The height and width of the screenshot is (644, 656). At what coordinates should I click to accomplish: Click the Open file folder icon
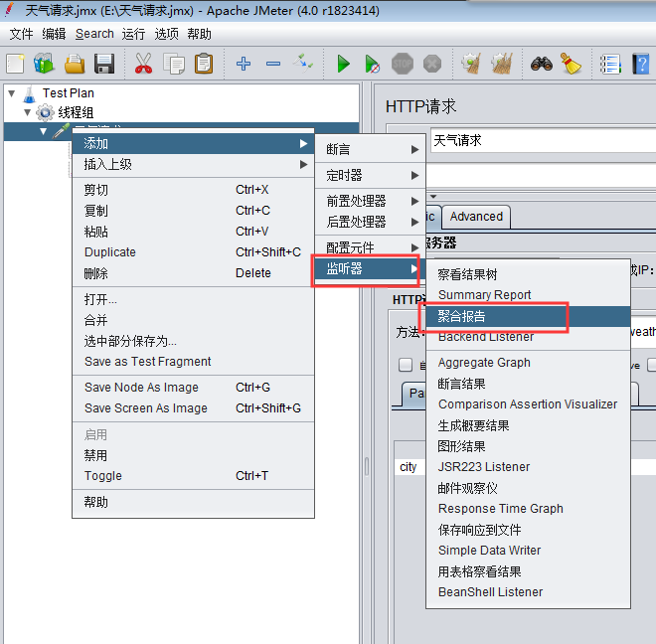tap(75, 64)
